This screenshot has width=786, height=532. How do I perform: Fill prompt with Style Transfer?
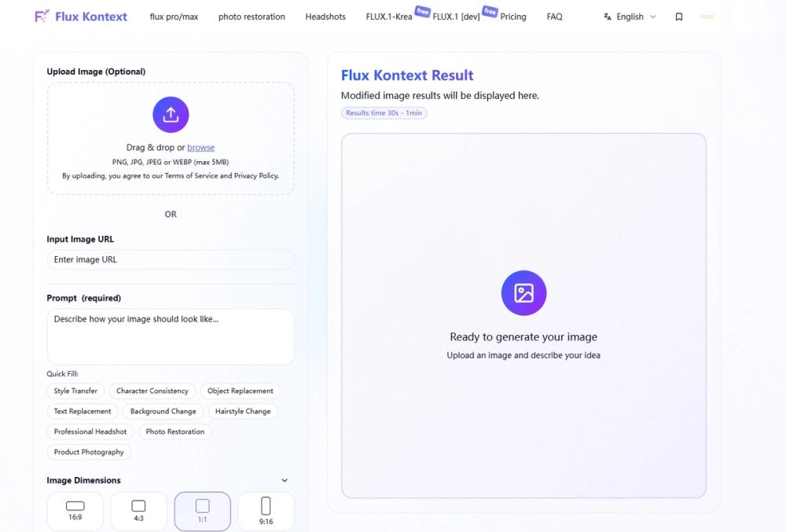click(75, 391)
